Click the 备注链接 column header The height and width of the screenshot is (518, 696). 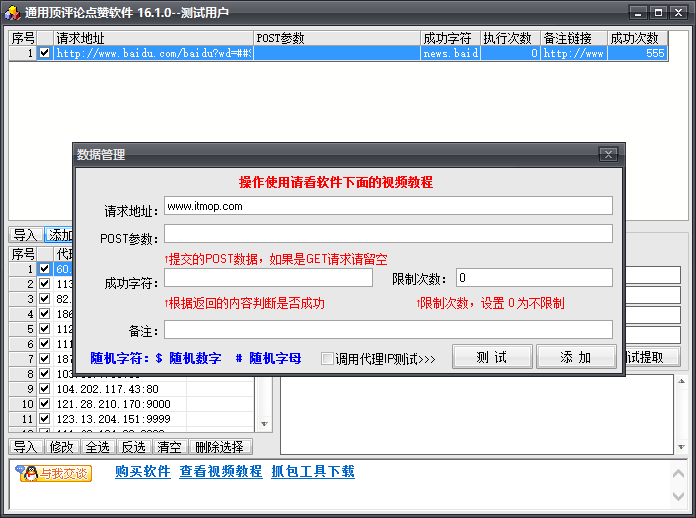(574, 38)
